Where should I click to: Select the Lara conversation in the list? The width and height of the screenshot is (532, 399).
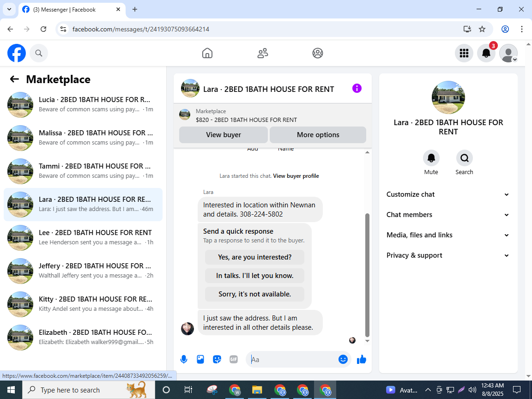click(x=83, y=204)
